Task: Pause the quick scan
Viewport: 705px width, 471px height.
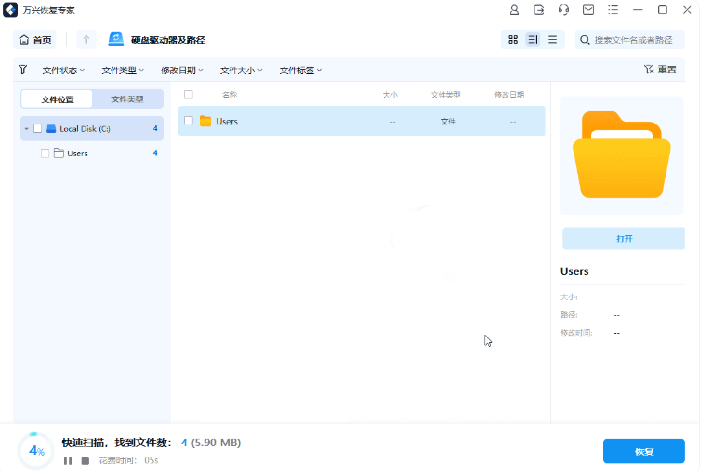Action: [68, 461]
